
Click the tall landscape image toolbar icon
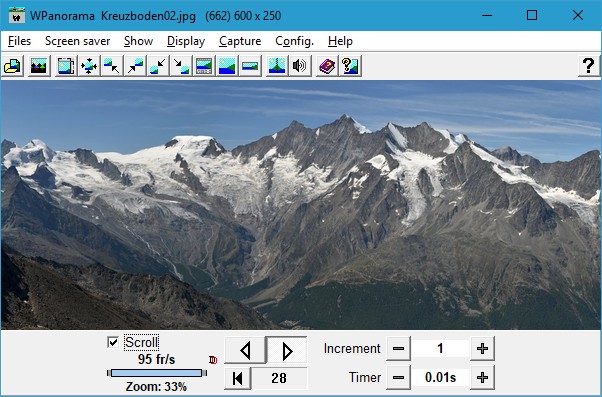[227, 66]
